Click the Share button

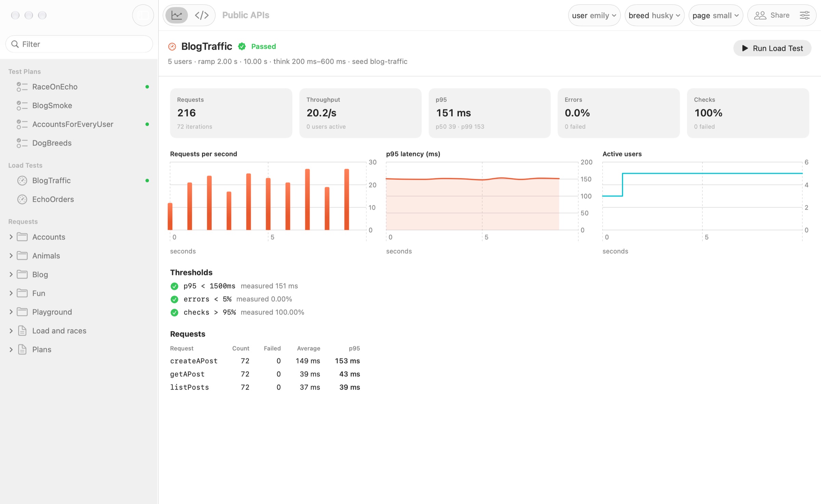coord(772,15)
